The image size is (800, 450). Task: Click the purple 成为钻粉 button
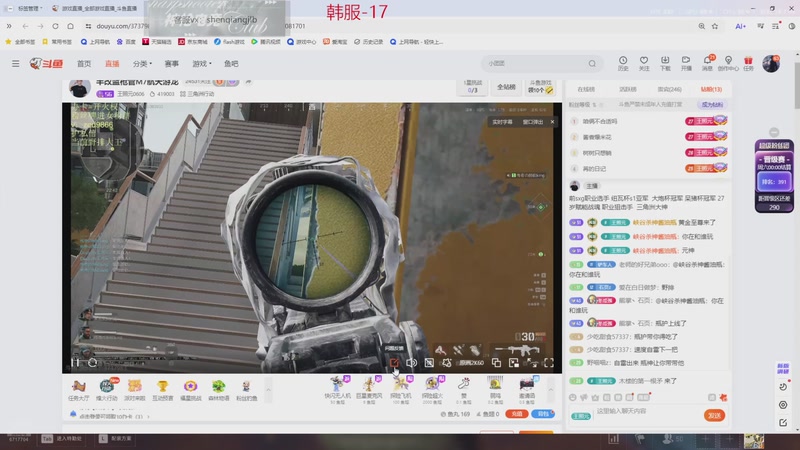[x=712, y=105]
